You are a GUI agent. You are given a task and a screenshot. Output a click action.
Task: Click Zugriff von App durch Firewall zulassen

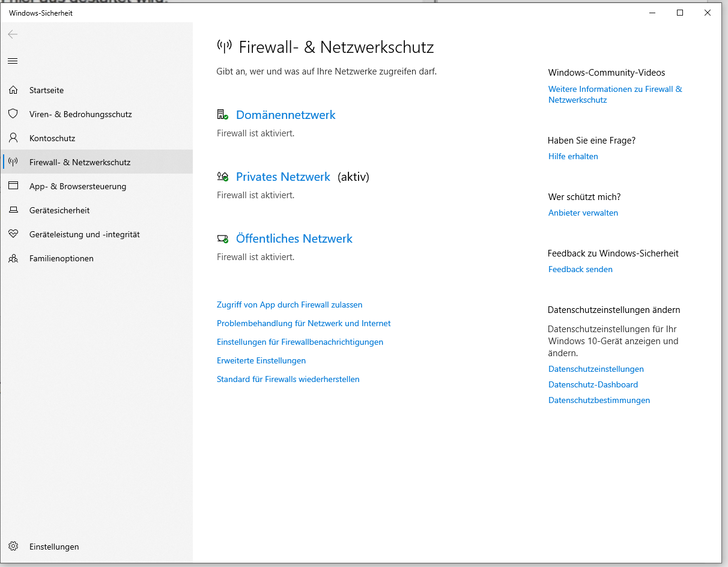[x=290, y=305]
